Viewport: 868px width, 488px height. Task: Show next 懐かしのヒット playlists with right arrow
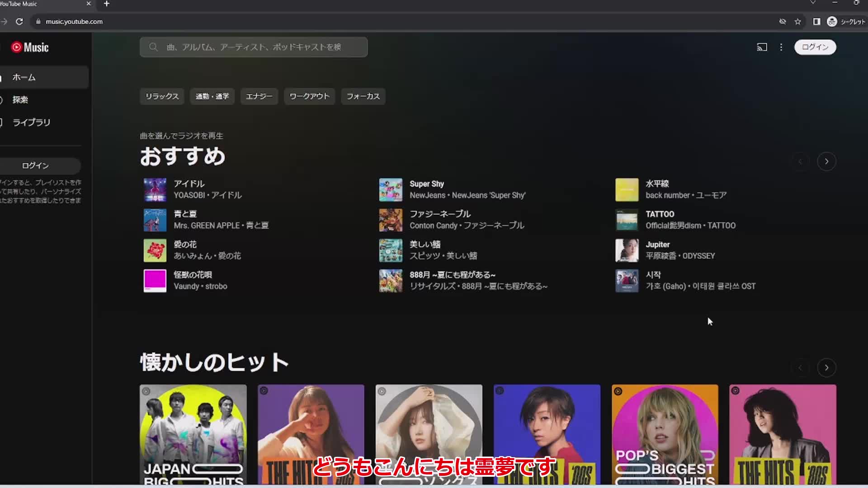tap(826, 367)
